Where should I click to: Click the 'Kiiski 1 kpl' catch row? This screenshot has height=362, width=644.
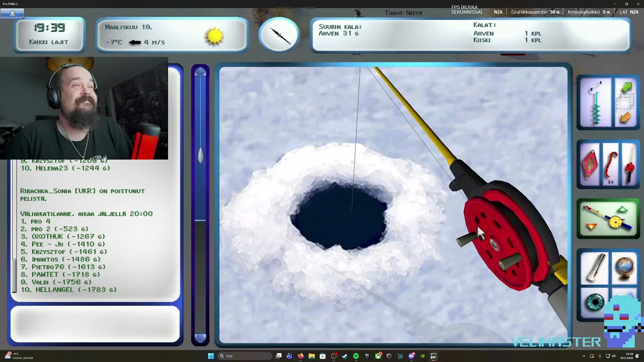[x=507, y=40]
